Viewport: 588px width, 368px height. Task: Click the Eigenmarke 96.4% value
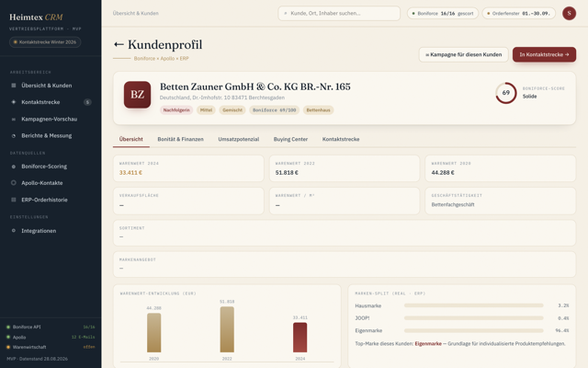coord(561,331)
